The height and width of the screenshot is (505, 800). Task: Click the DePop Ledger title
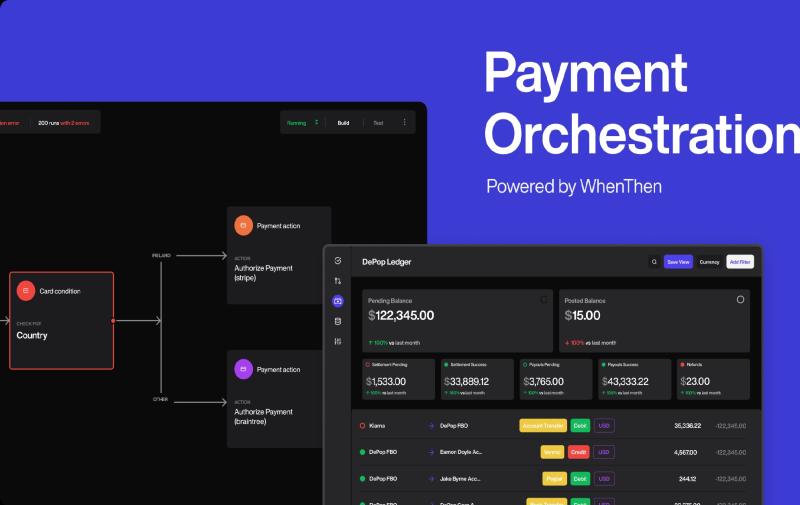[386, 262]
